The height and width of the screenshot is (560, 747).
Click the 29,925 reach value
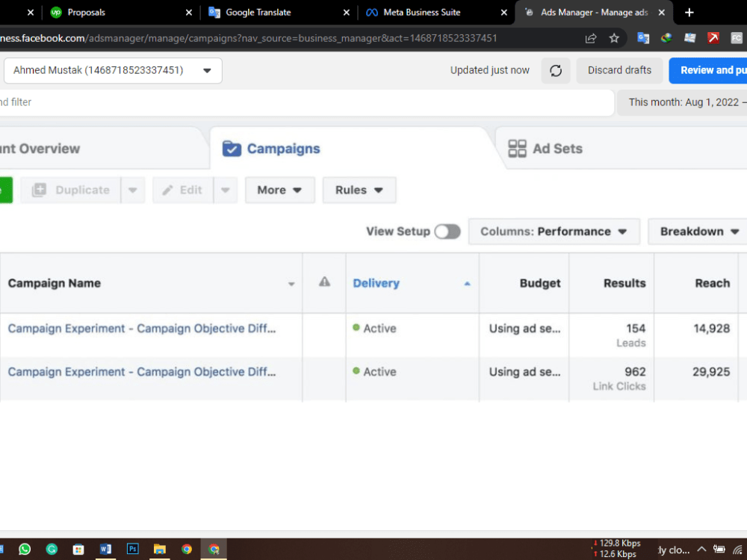tap(711, 372)
